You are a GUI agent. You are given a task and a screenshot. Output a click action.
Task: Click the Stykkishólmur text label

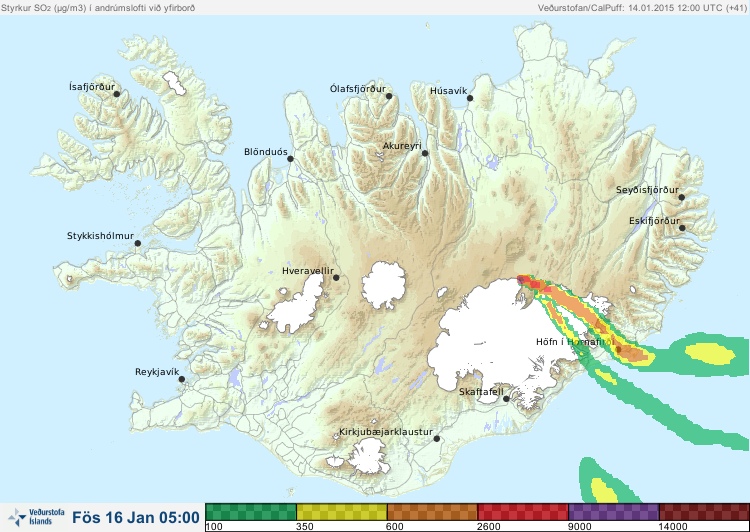[x=100, y=236]
